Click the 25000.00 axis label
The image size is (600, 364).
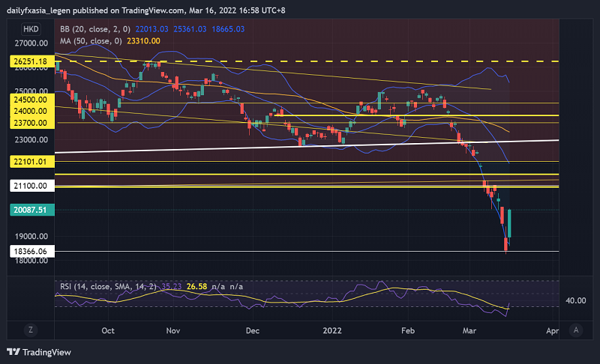click(x=31, y=91)
